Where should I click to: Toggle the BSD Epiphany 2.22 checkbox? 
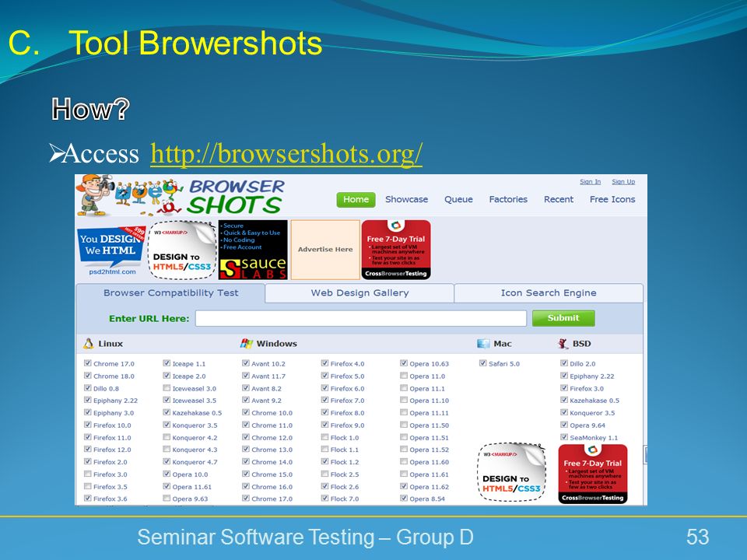(564, 376)
